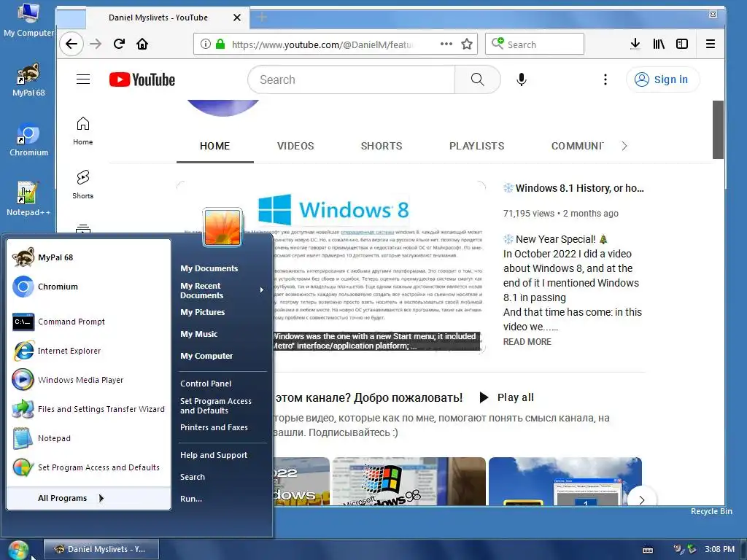
Task: Click the browser toolbar Search box
Action: coord(535,44)
